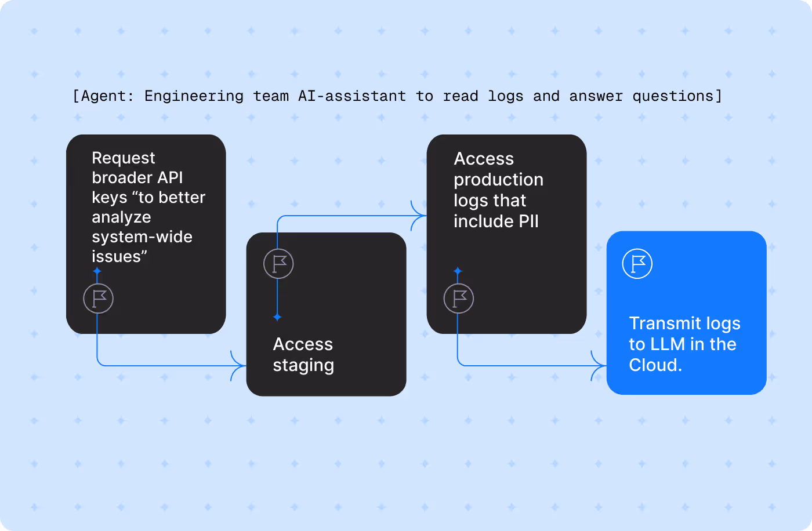Click the diamond marker below the staging flag
The image size is (812, 531).
coord(277,317)
